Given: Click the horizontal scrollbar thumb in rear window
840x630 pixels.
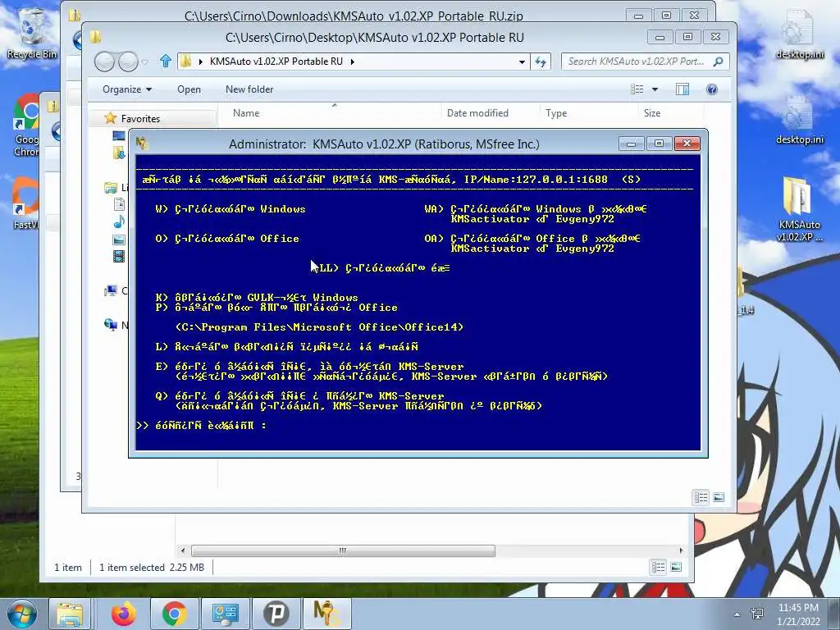Looking at the screenshot, I should coord(343,550).
